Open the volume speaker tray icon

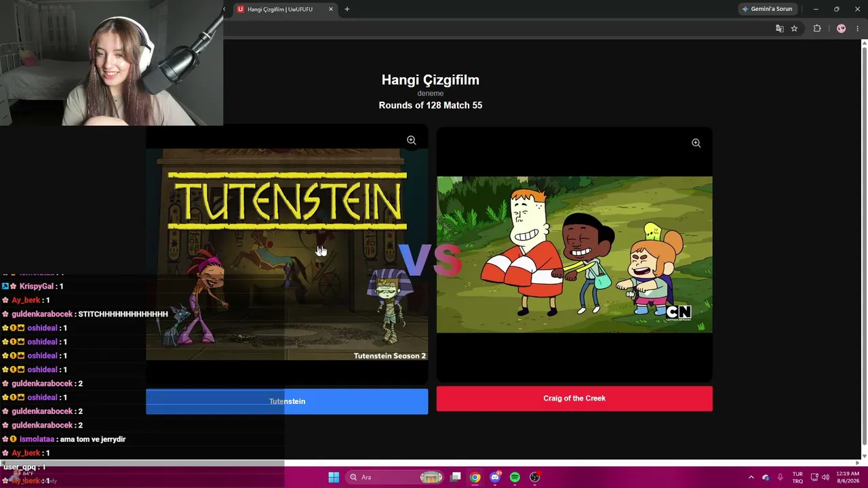[x=825, y=477]
